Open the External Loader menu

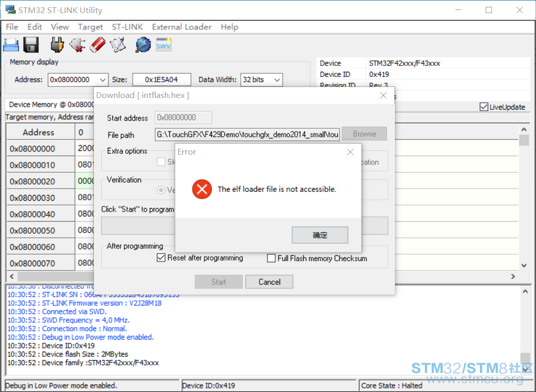pos(181,27)
